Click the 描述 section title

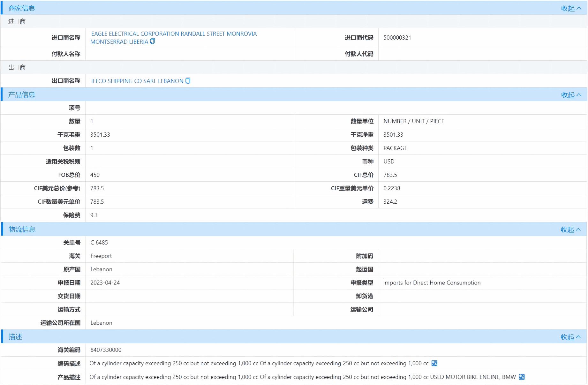15,337
